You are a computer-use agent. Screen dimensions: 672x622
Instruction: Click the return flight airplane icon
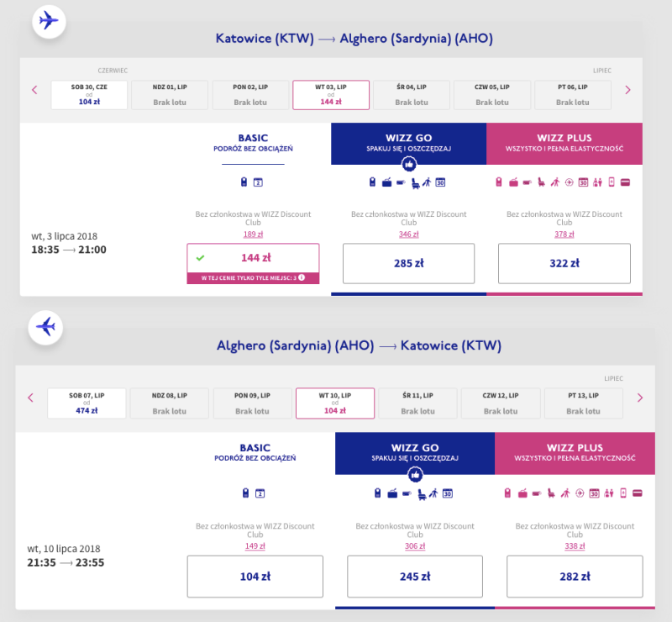click(45, 326)
